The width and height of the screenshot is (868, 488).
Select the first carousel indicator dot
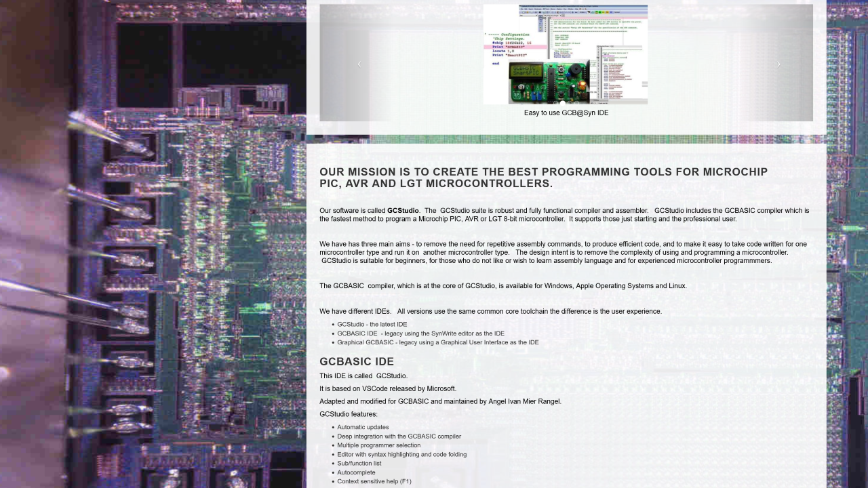coord(555,102)
